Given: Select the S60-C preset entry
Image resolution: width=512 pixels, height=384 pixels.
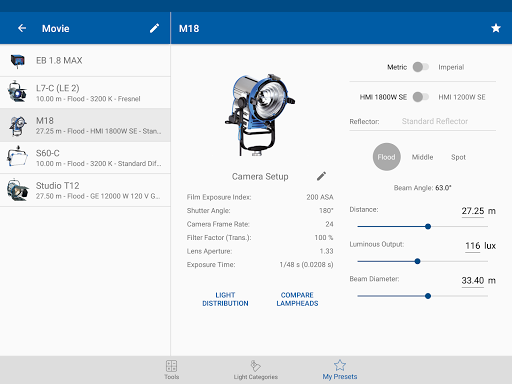Looking at the screenshot, I should [x=85, y=158].
